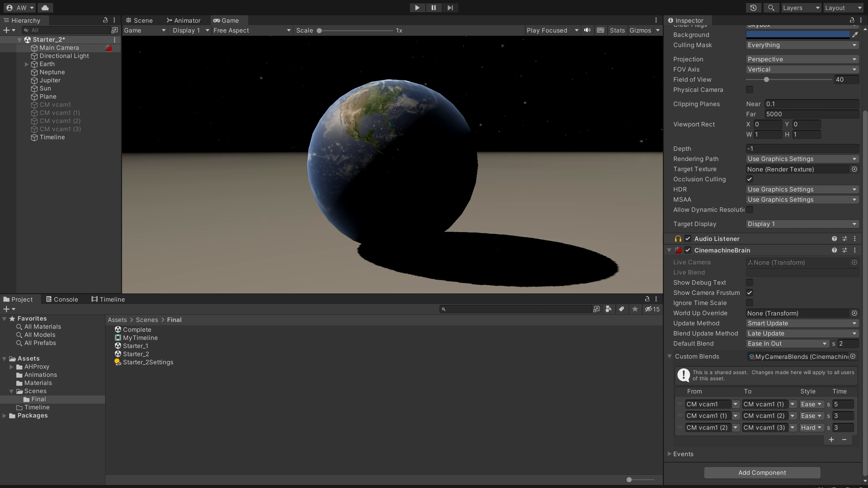Click the Play button in the toolbar
The width and height of the screenshot is (868, 488).
click(x=417, y=8)
